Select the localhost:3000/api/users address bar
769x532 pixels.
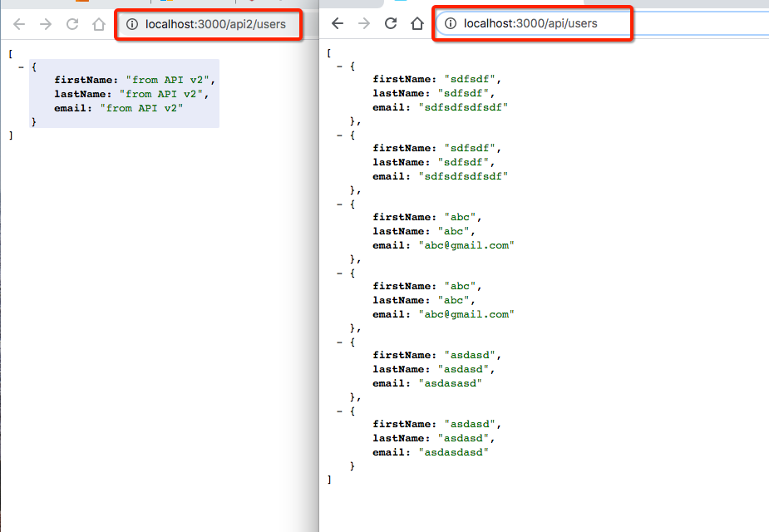532,24
